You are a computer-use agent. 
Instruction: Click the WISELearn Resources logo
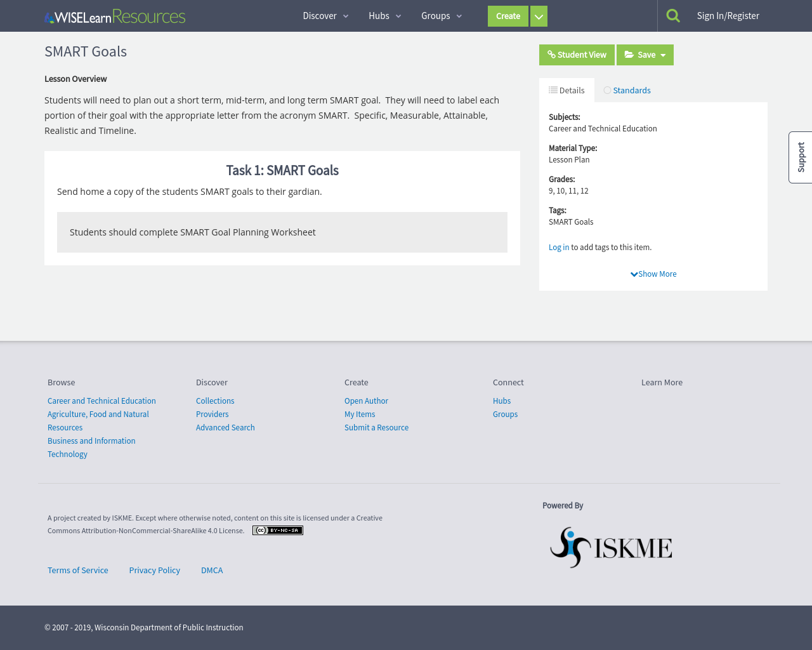tap(114, 15)
